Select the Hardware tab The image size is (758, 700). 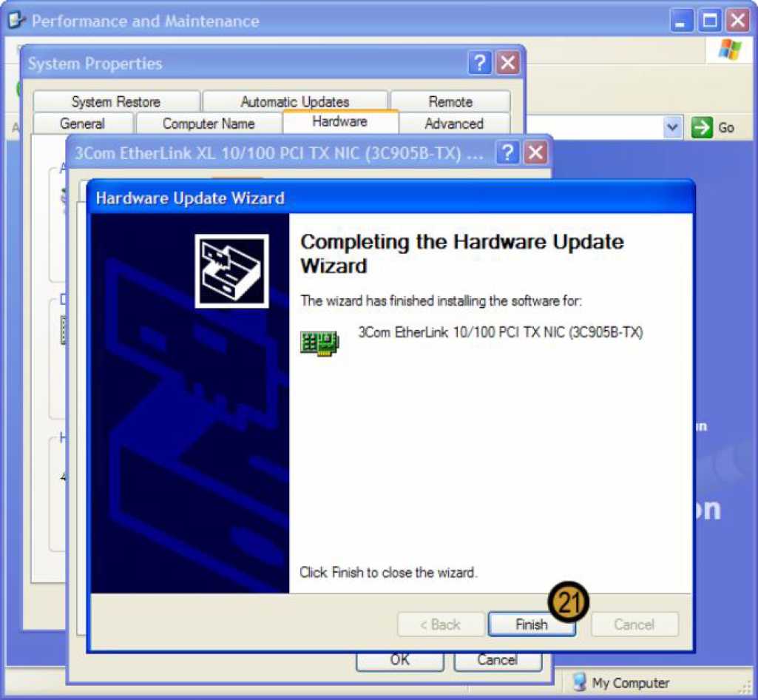pyautogui.click(x=340, y=121)
